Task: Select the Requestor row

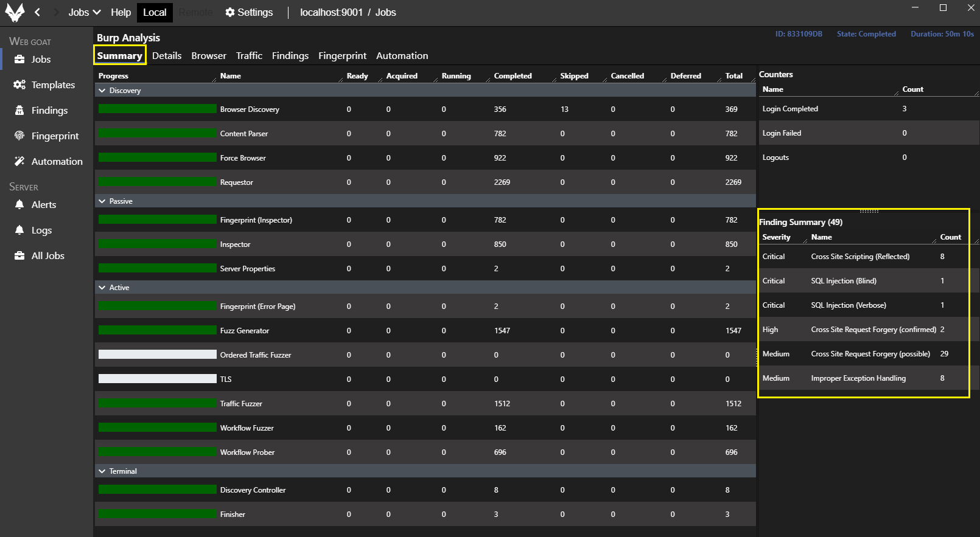Action: [x=425, y=182]
